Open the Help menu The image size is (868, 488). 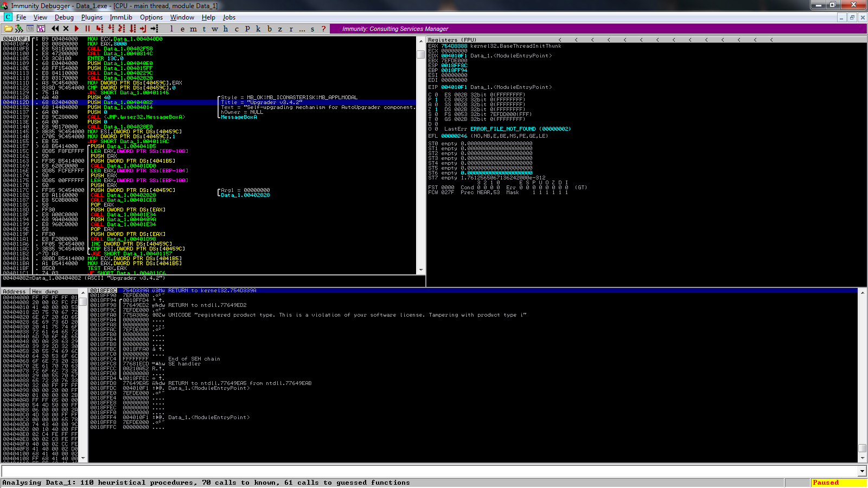point(208,17)
